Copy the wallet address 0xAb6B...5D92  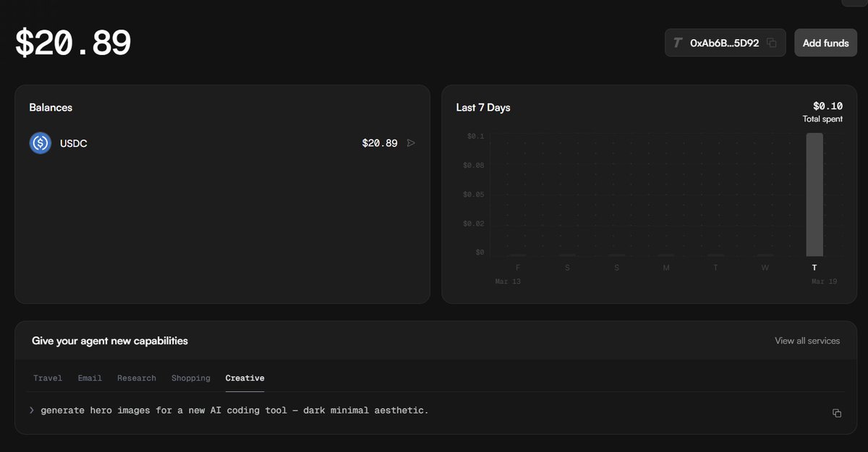point(772,43)
